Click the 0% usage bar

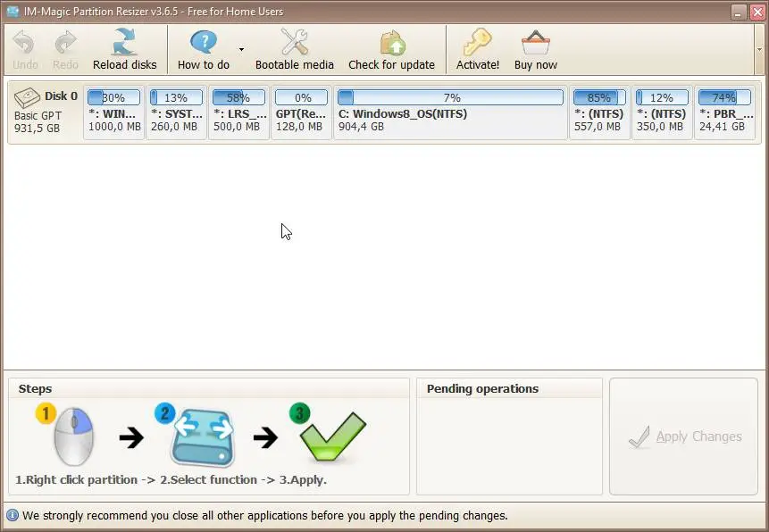pos(301,97)
